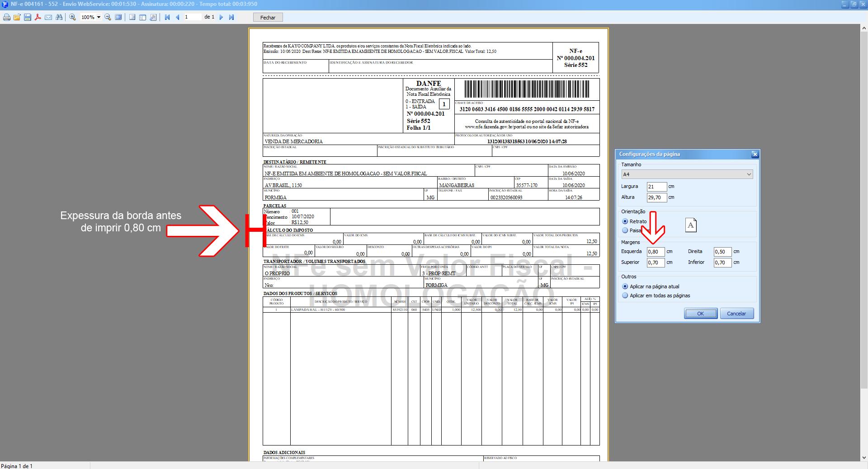This screenshot has width=868, height=469.
Task: Click the Direita margin field
Action: [722, 252]
